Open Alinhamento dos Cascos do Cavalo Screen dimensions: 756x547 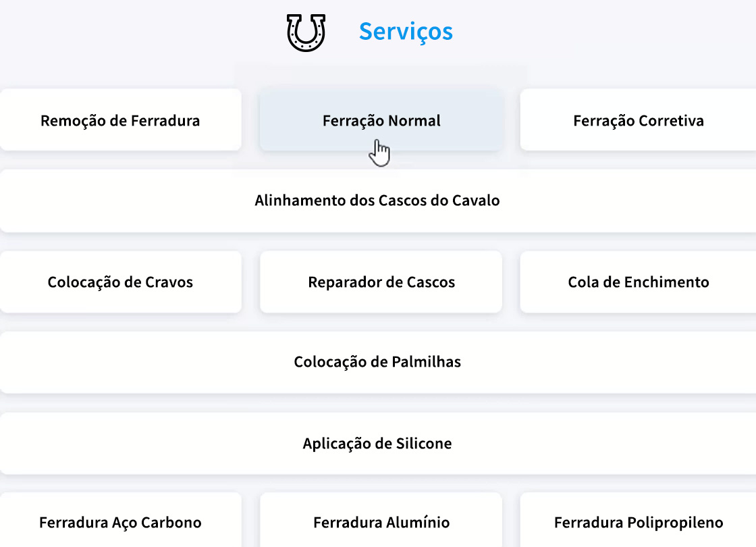[x=378, y=201]
